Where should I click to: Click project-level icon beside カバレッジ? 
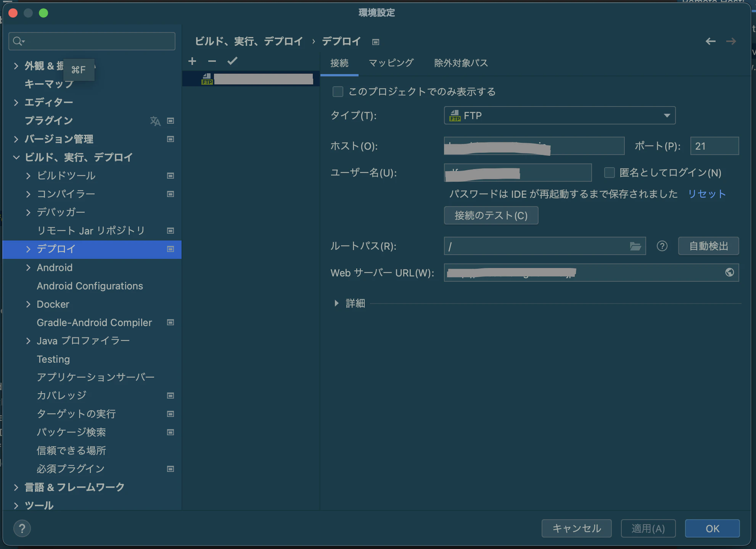(171, 396)
